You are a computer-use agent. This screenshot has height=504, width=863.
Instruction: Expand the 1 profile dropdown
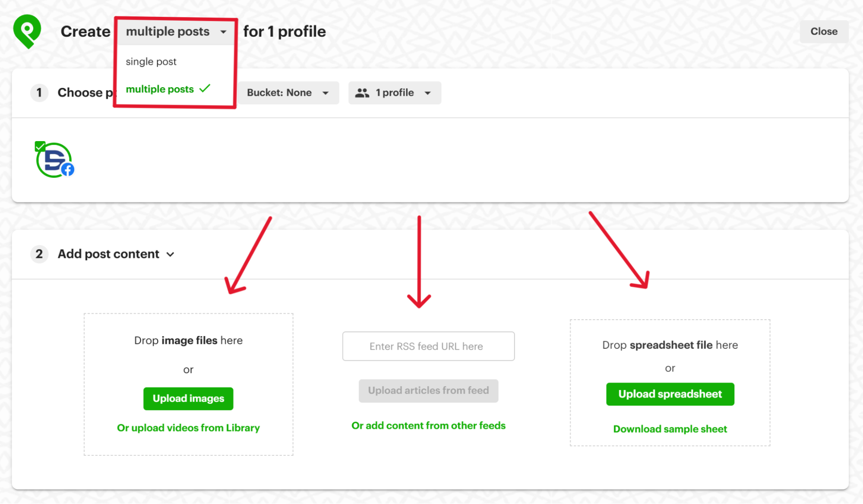click(x=394, y=92)
